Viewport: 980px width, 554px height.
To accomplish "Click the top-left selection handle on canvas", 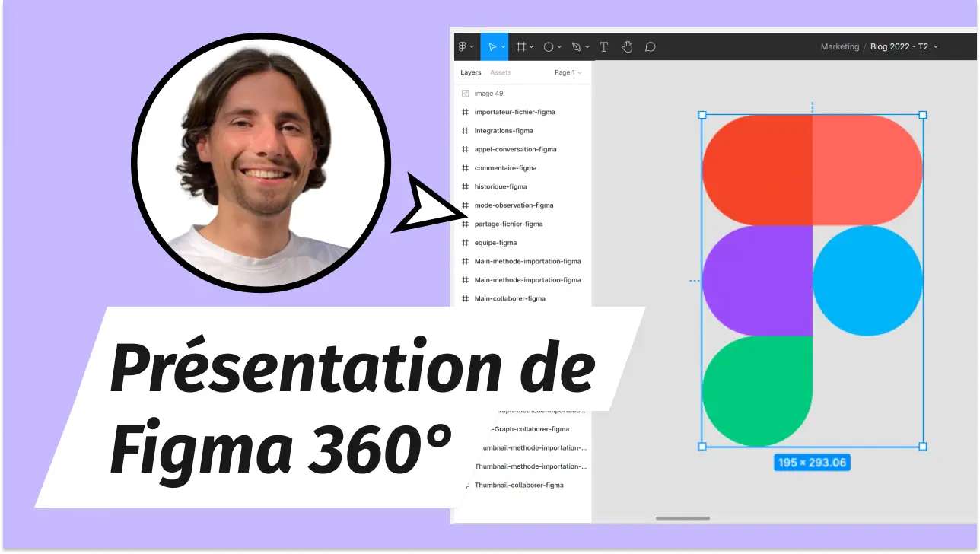I will pyautogui.click(x=702, y=115).
